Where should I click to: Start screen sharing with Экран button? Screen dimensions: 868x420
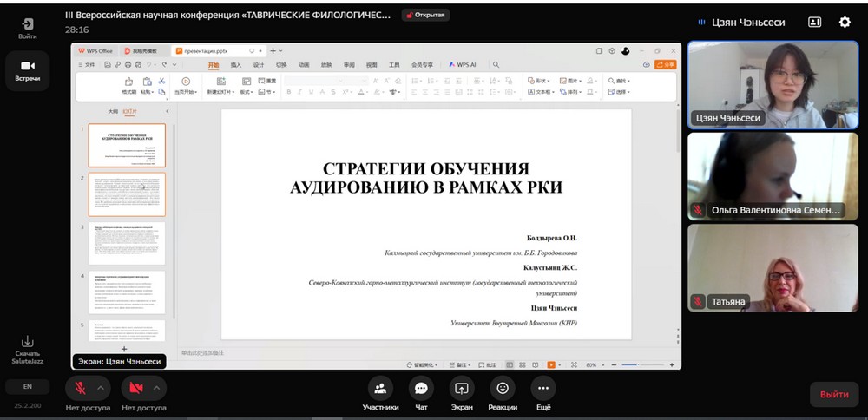(462, 389)
